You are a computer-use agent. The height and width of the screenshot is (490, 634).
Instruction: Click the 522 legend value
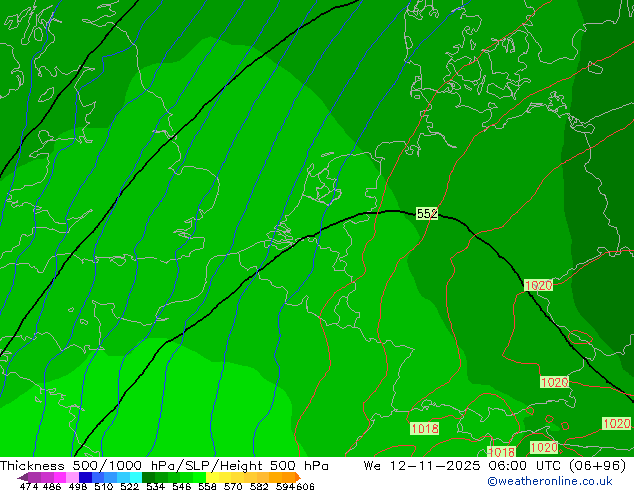click(129, 486)
